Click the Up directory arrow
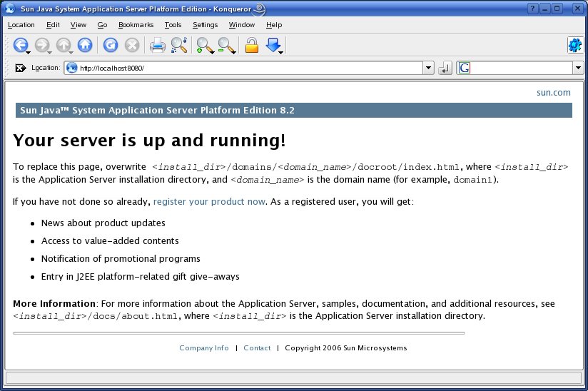The width and height of the screenshot is (588, 391). pyautogui.click(x=63, y=45)
